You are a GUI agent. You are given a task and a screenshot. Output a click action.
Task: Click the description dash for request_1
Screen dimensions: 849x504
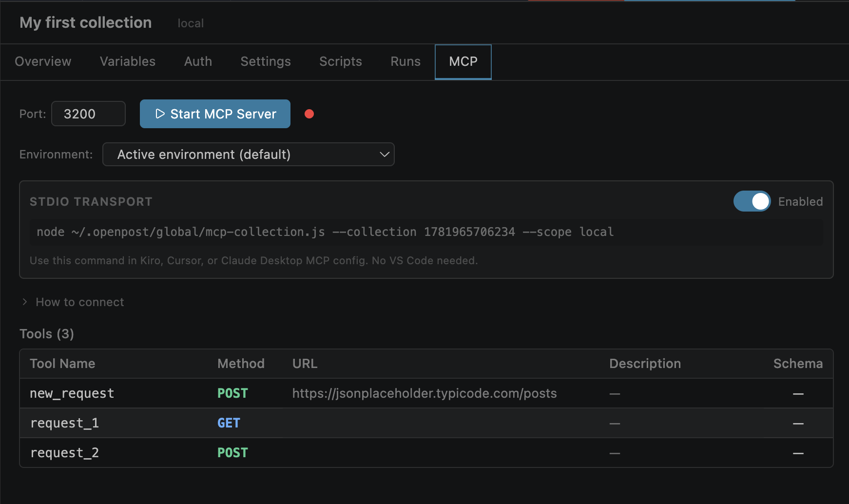[615, 424]
